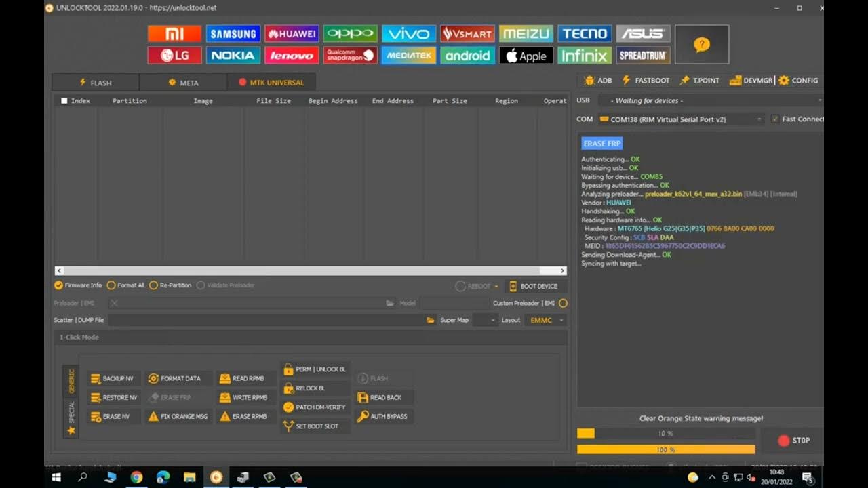Launch DEVMGR device manager
This screenshot has width=868, height=488.
(751, 80)
